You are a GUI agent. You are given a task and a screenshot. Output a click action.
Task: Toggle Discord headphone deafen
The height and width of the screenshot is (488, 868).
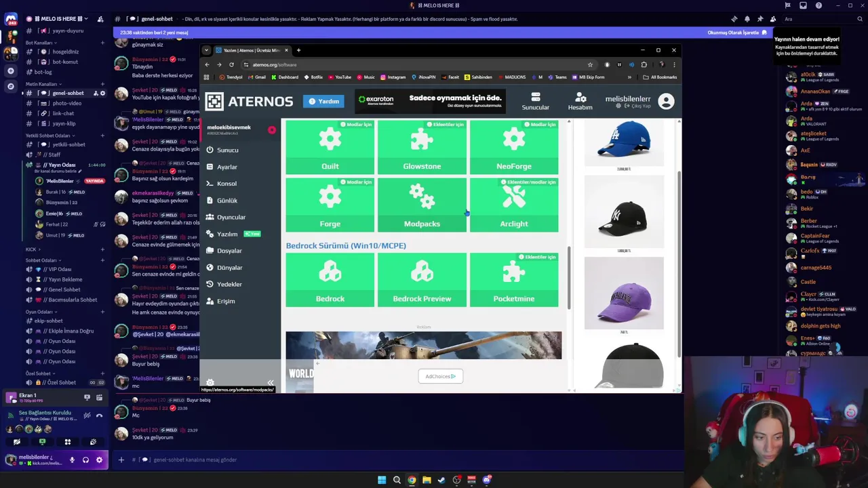point(85,460)
